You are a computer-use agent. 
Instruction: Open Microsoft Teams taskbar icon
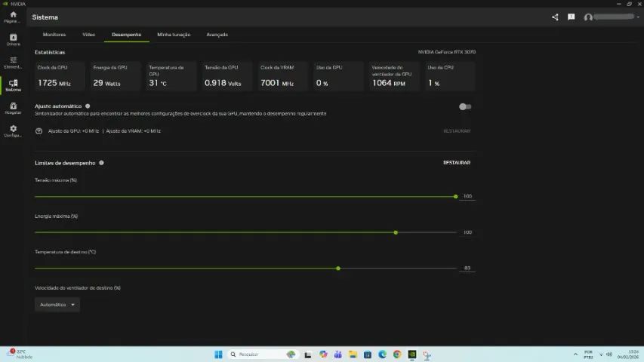coord(338,354)
